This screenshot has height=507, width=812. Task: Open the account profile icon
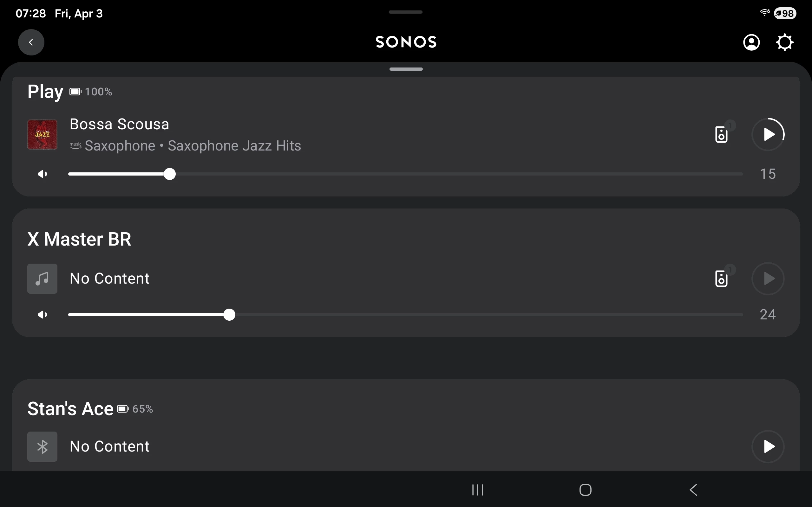click(751, 42)
